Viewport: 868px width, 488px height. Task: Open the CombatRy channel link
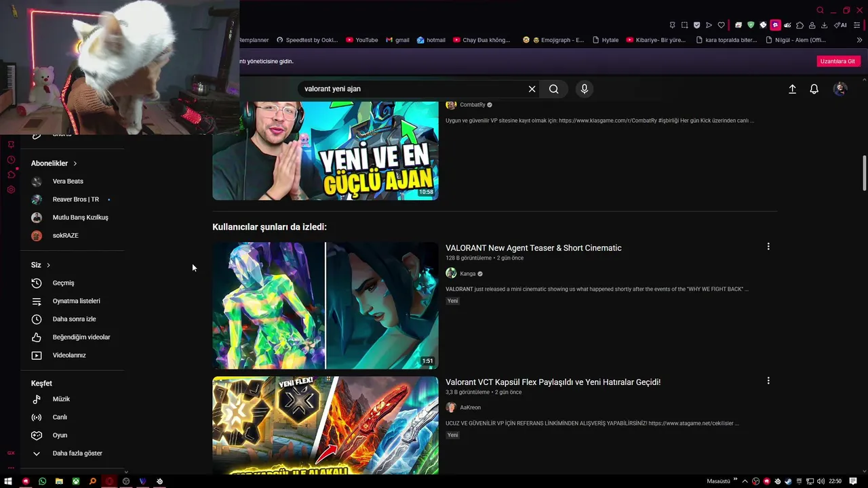(x=473, y=105)
